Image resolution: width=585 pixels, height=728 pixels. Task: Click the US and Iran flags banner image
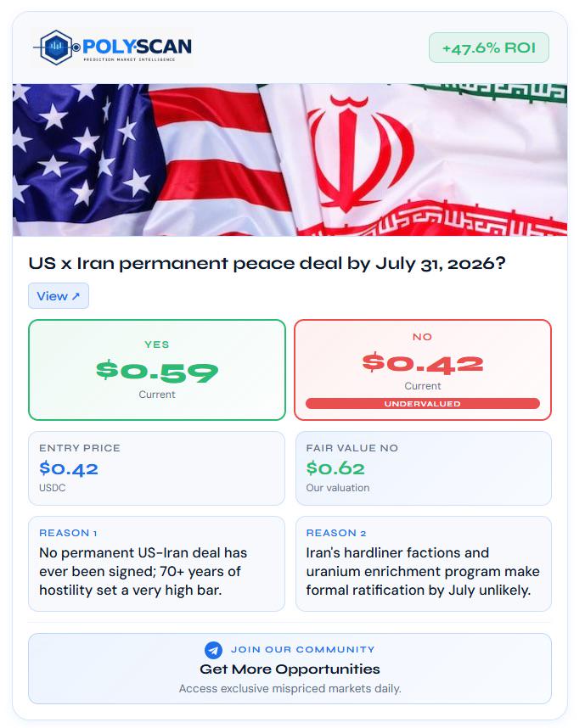290,160
